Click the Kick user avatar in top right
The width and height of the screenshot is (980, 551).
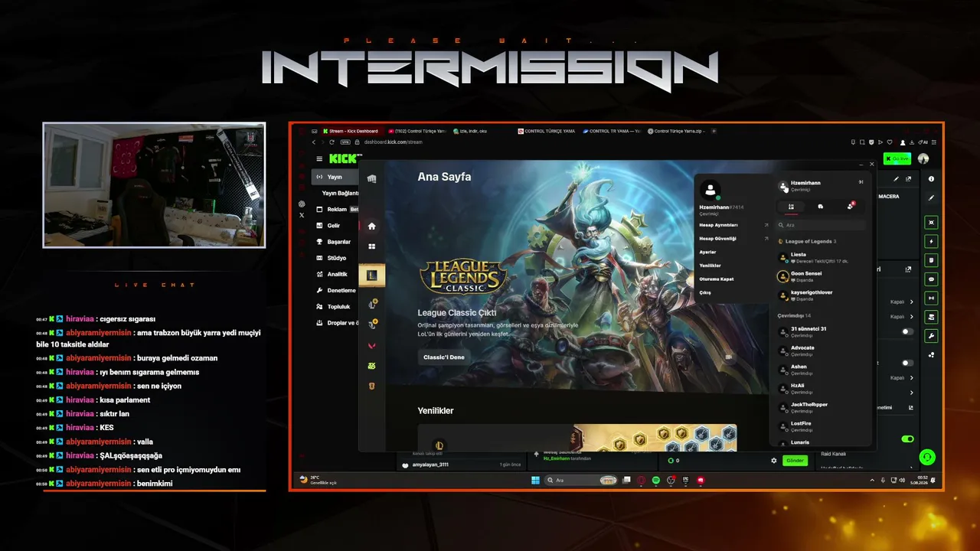point(923,158)
